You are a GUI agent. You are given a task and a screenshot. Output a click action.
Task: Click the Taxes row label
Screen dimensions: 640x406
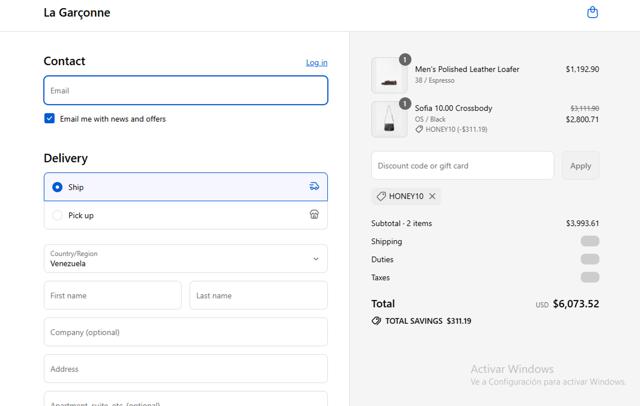pos(380,277)
